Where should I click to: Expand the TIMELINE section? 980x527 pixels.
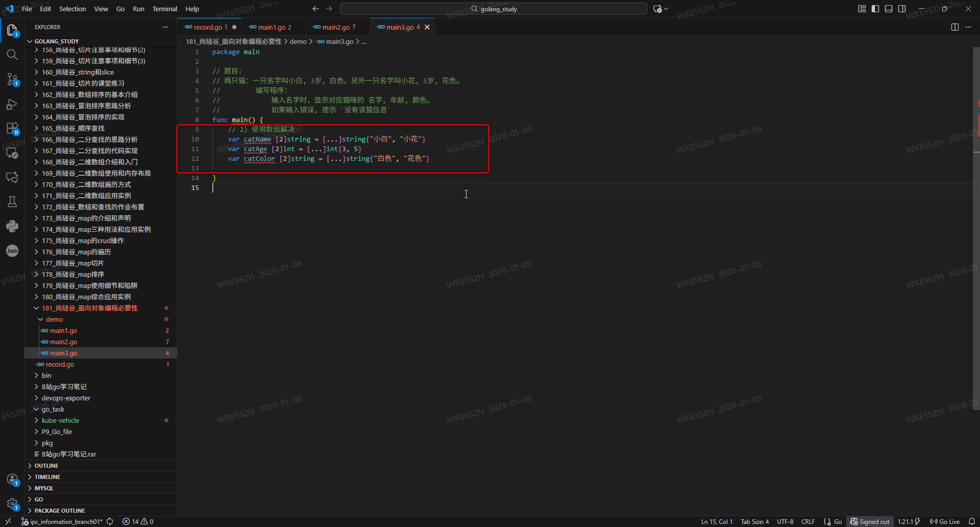pos(101,477)
